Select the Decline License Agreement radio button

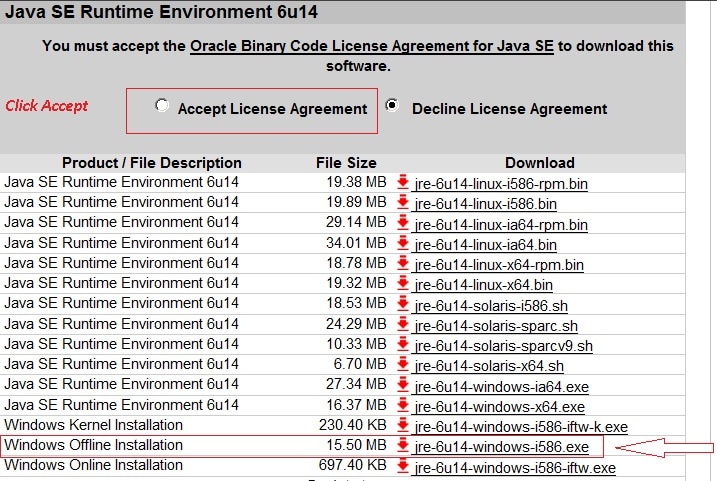393,106
